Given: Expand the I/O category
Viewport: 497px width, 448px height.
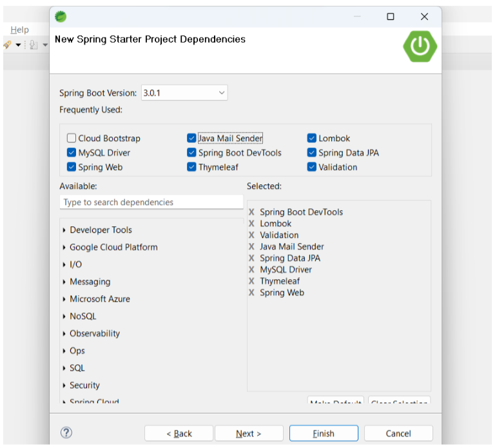Looking at the screenshot, I should 64,265.
